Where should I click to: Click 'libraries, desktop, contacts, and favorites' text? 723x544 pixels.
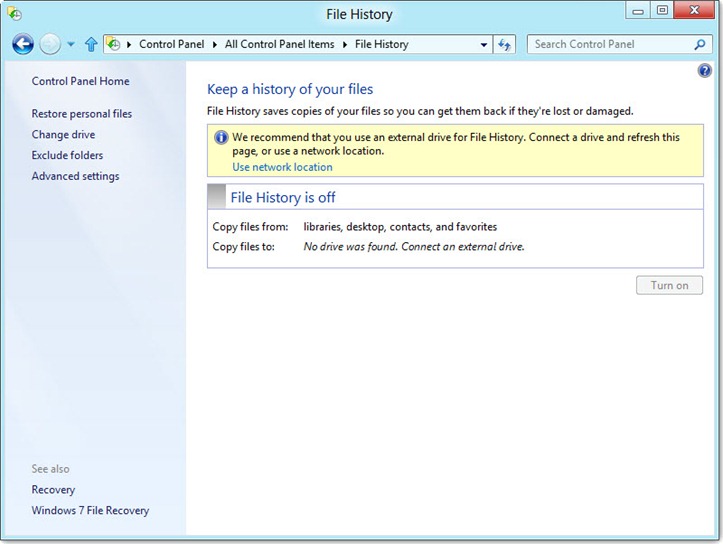click(400, 227)
